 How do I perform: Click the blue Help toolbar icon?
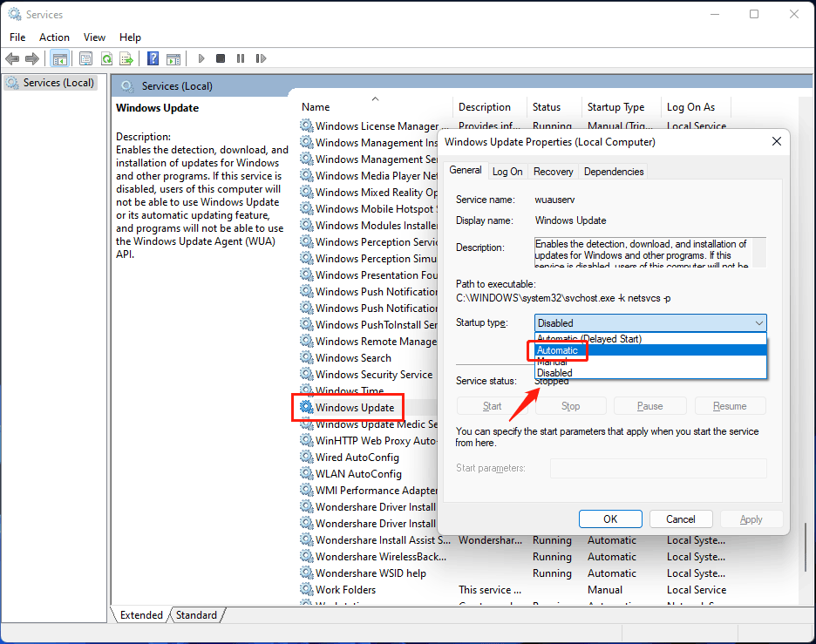coord(153,58)
